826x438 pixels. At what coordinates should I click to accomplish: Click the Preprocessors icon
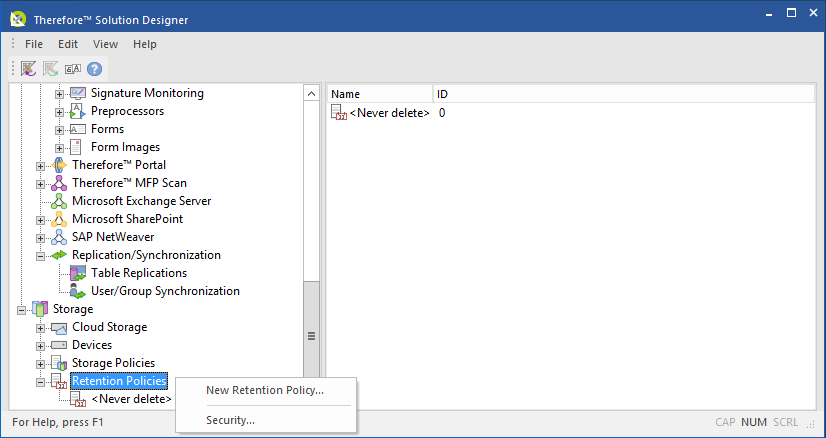(x=77, y=111)
